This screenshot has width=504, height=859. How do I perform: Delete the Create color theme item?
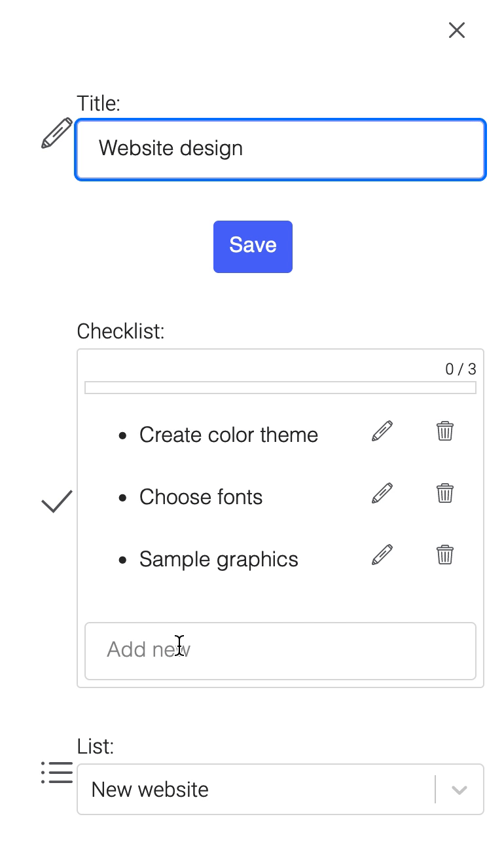click(x=444, y=431)
